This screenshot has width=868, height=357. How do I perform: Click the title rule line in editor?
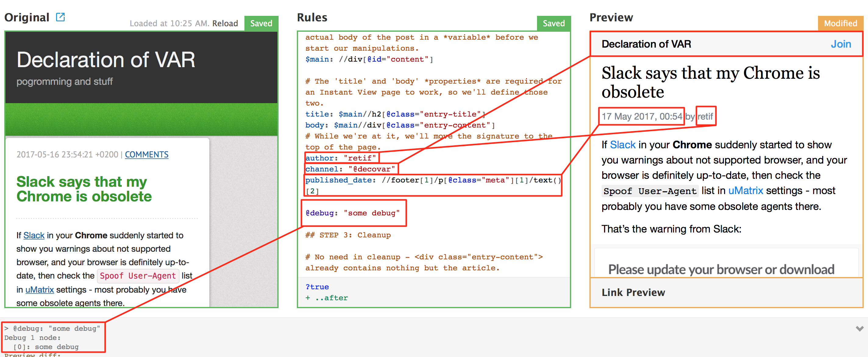click(395, 114)
